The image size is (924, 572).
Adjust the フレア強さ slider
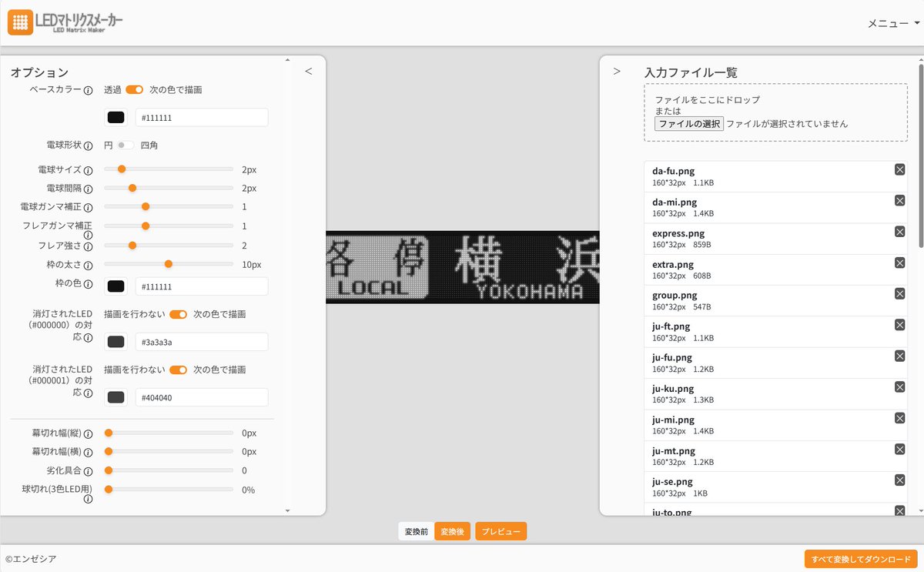click(169, 246)
